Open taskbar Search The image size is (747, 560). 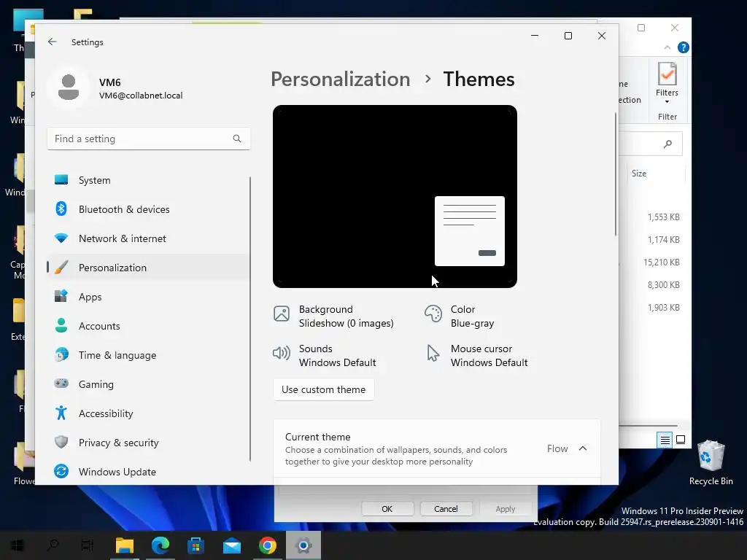[x=53, y=545]
